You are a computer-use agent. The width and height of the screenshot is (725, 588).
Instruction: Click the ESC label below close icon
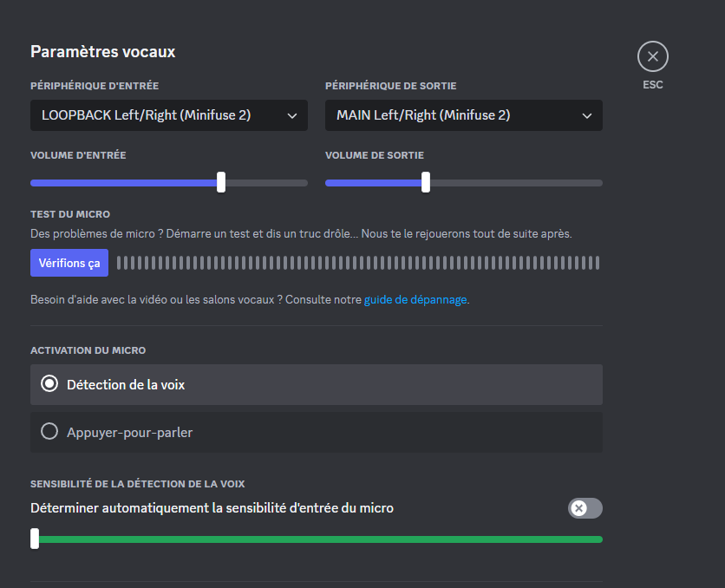(x=652, y=85)
